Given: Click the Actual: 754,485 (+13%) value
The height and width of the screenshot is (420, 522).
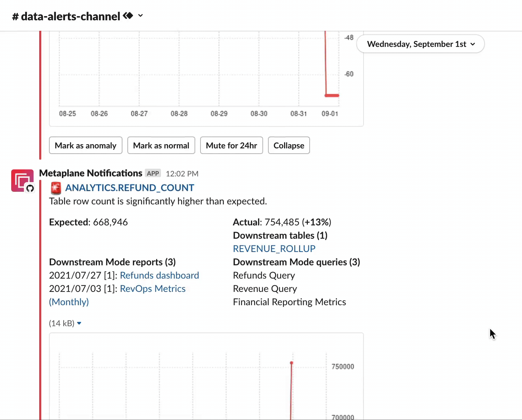Looking at the screenshot, I should [x=282, y=222].
